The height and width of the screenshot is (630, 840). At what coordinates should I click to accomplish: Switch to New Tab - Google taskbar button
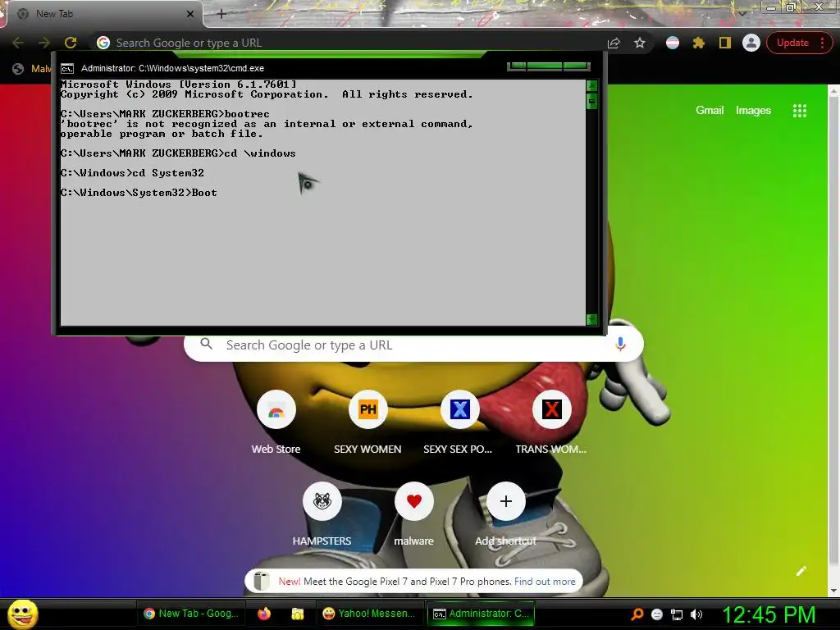click(x=192, y=614)
